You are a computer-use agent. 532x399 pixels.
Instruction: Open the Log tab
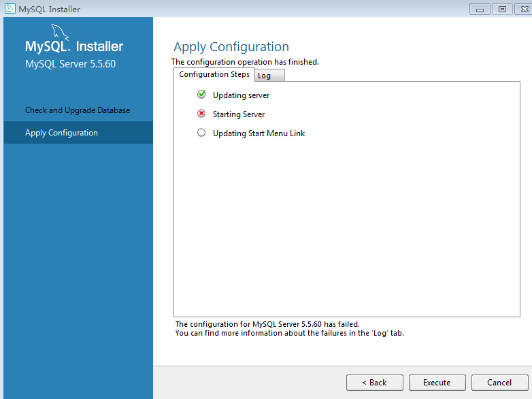(x=265, y=76)
